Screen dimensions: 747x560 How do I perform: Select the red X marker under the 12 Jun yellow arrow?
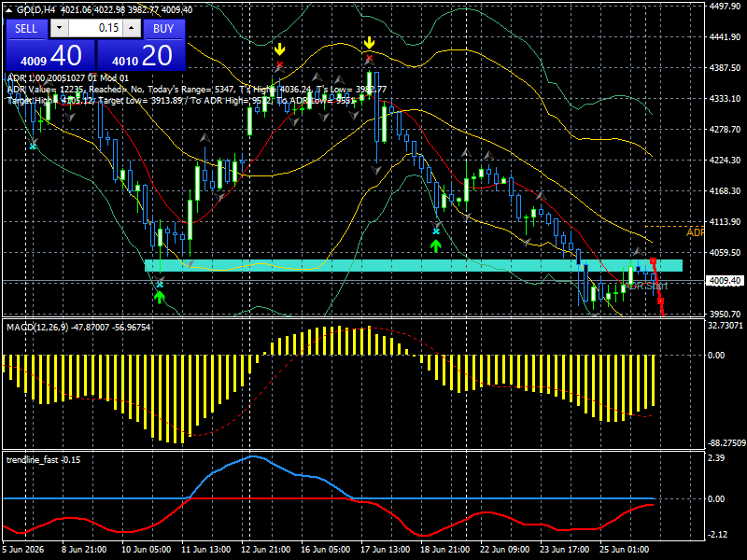[x=279, y=64]
